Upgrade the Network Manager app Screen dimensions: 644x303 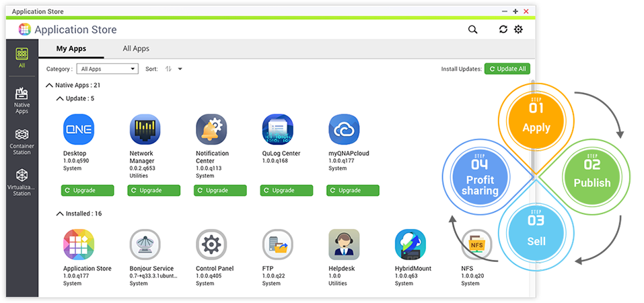[154, 191]
